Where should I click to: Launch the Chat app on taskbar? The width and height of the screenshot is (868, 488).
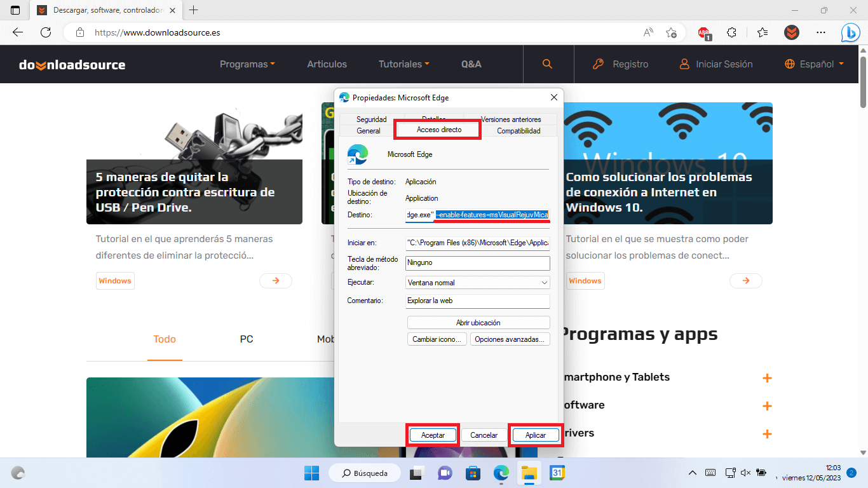coord(445,473)
